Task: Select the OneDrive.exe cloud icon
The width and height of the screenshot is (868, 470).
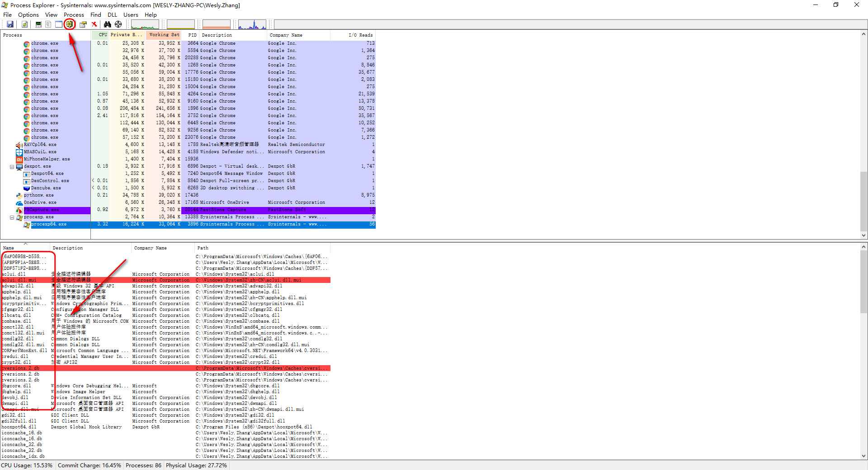Action: [x=19, y=203]
